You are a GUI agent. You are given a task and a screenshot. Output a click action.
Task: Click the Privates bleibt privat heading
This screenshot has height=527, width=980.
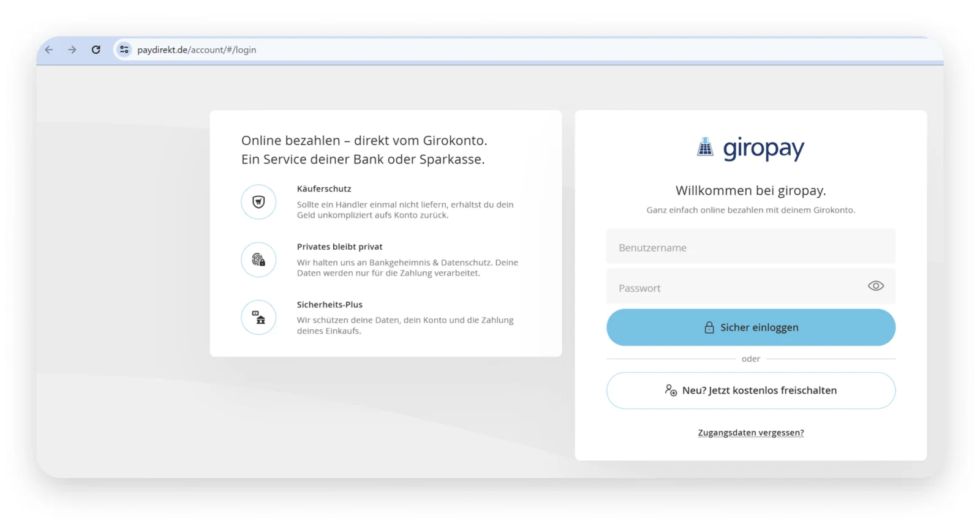pos(339,247)
